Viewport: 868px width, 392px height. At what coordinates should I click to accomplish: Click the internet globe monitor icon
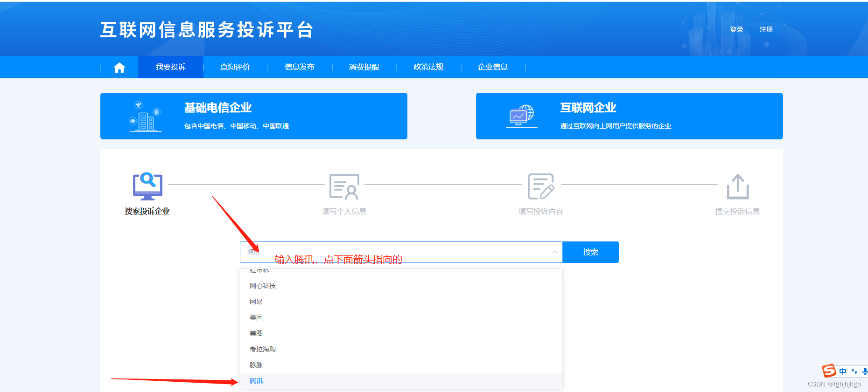(522, 116)
